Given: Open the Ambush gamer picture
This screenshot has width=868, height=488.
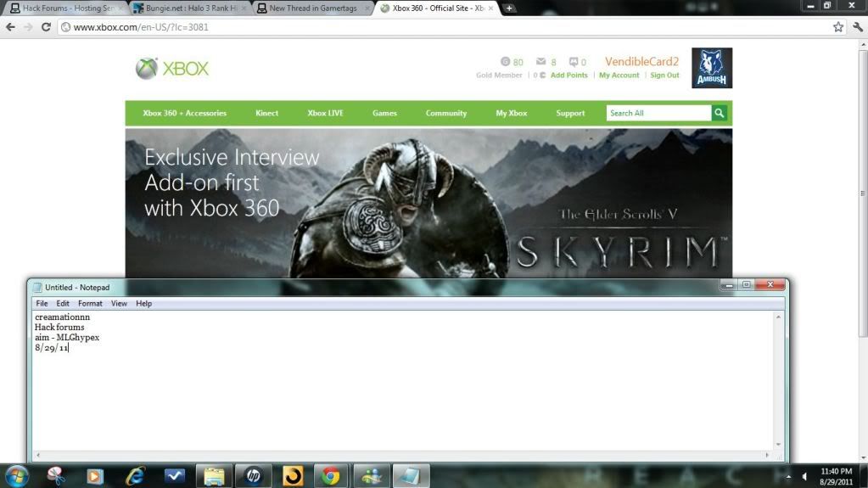Looking at the screenshot, I should pos(711,68).
